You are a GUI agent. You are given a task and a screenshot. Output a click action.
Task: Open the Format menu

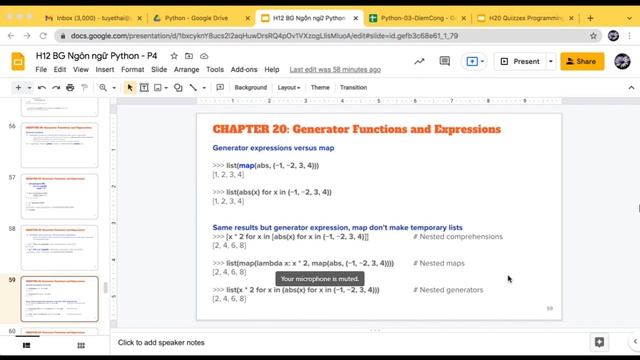click(x=133, y=69)
